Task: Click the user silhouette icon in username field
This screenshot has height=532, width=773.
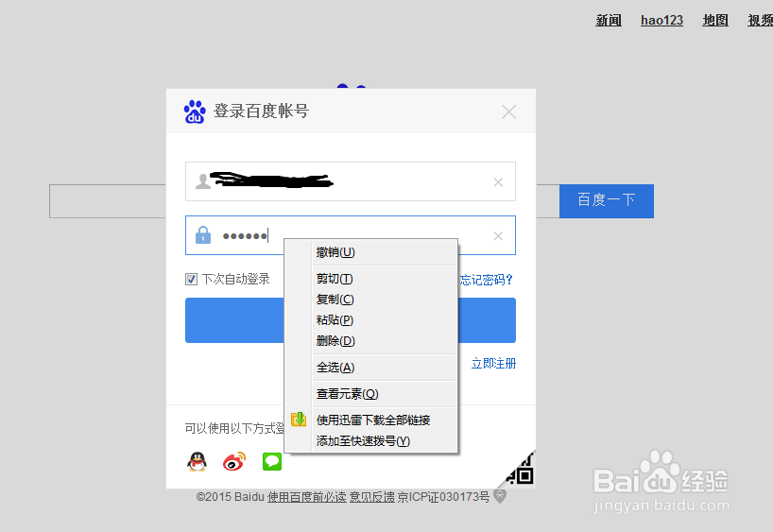Action: click(202, 181)
